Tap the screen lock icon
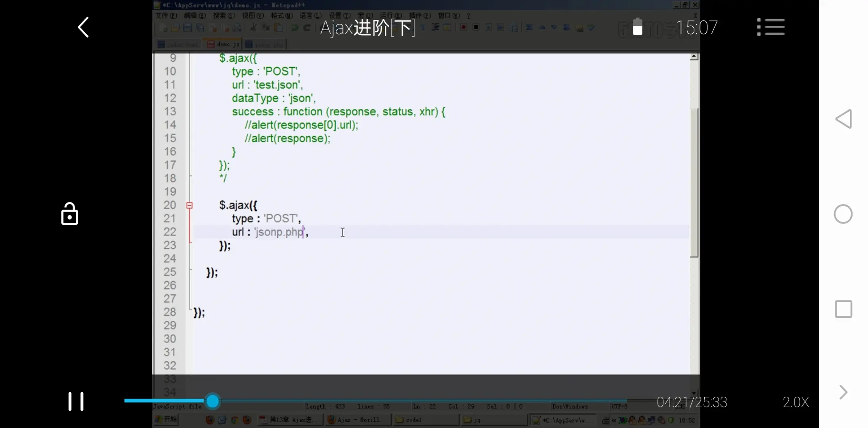 pyautogui.click(x=70, y=214)
